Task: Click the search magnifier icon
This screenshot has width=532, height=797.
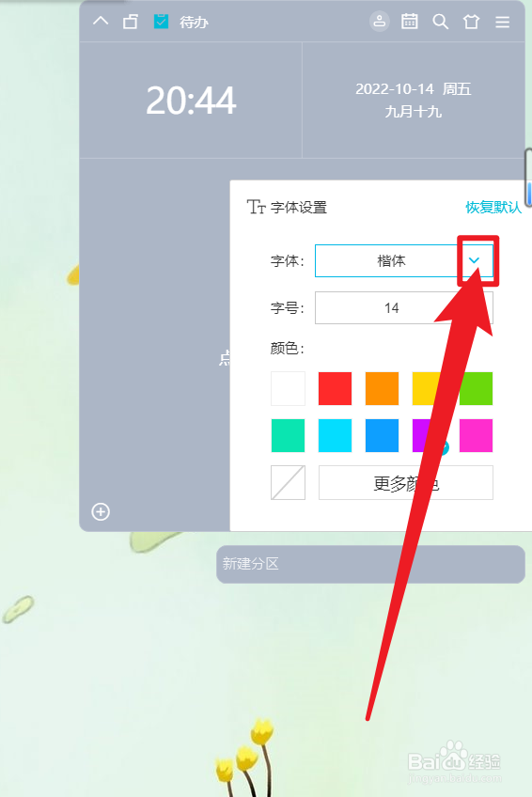Action: 441,22
